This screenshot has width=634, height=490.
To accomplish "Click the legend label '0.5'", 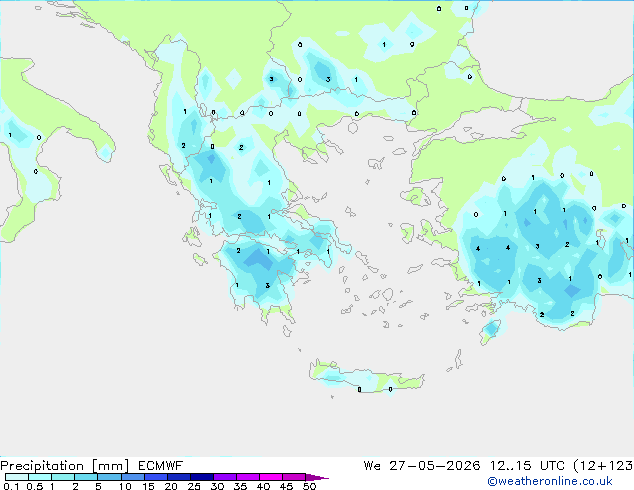I will (34, 486).
